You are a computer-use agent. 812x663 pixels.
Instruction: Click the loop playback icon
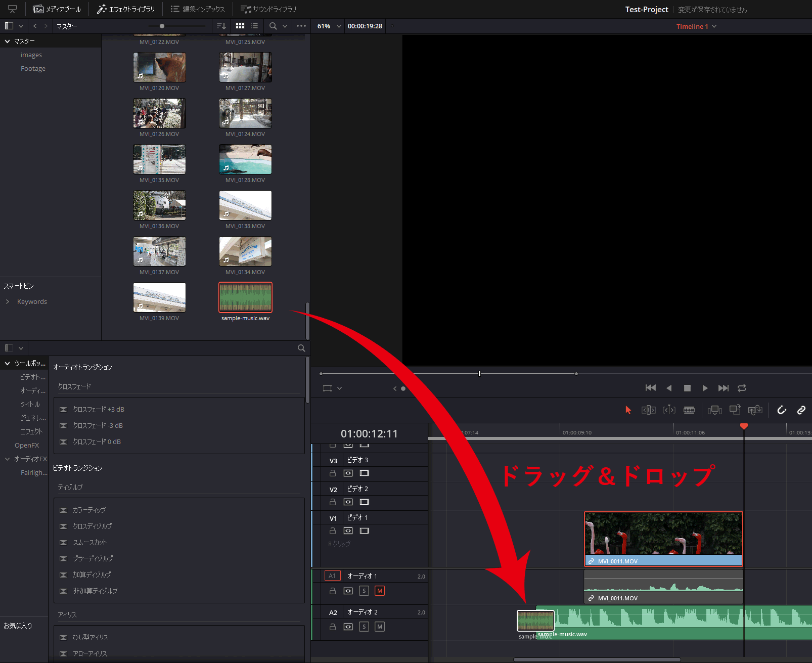pyautogui.click(x=742, y=388)
